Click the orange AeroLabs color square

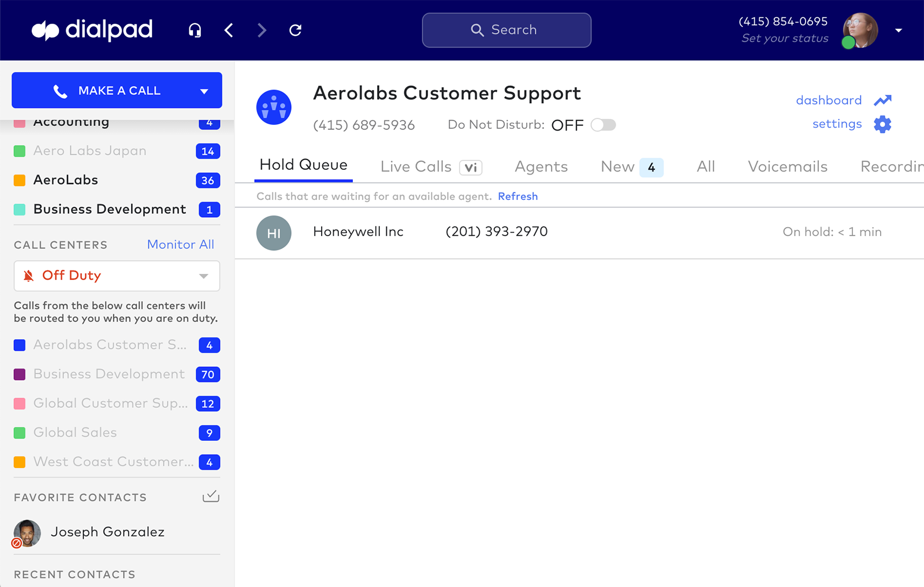20,180
